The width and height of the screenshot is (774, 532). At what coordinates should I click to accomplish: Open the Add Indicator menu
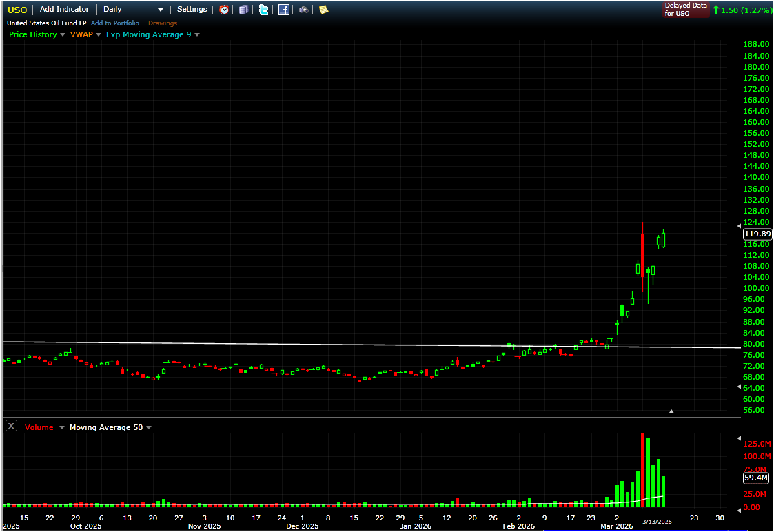[64, 10]
